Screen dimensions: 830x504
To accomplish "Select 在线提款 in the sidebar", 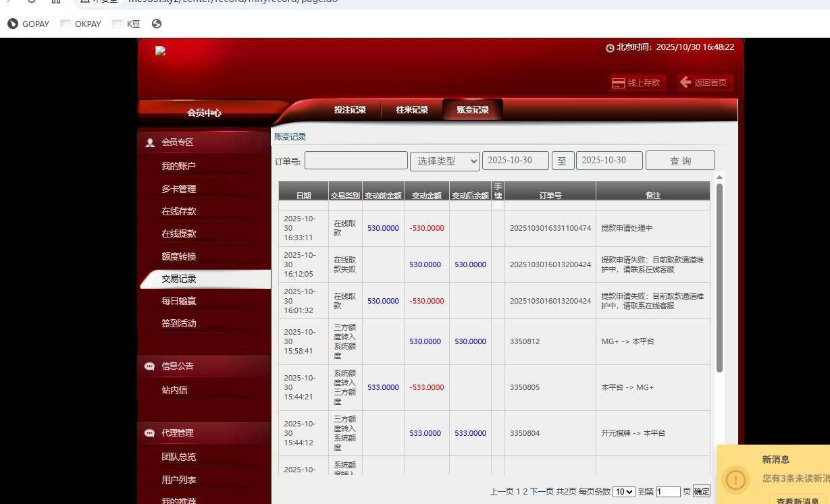I will tap(179, 233).
